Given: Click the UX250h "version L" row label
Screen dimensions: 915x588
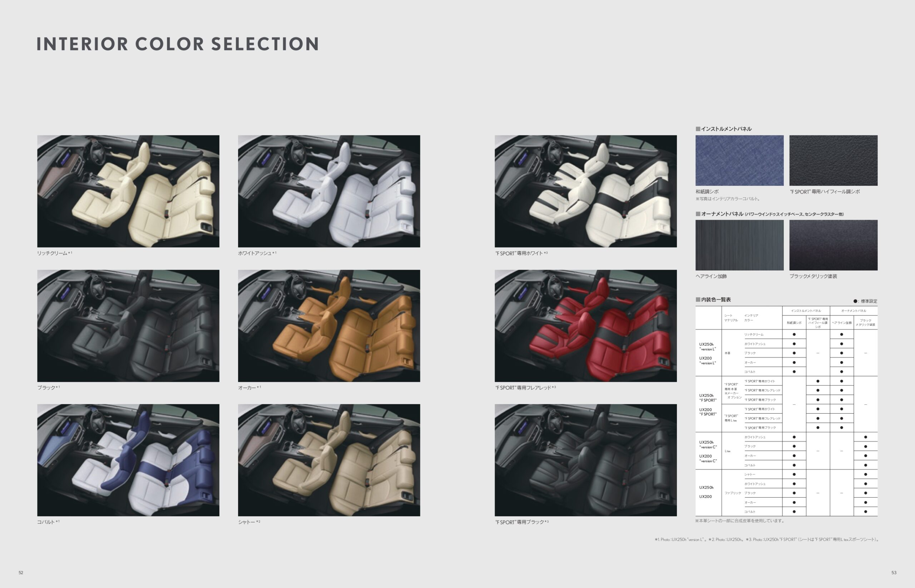Looking at the screenshot, I should coord(707,347).
